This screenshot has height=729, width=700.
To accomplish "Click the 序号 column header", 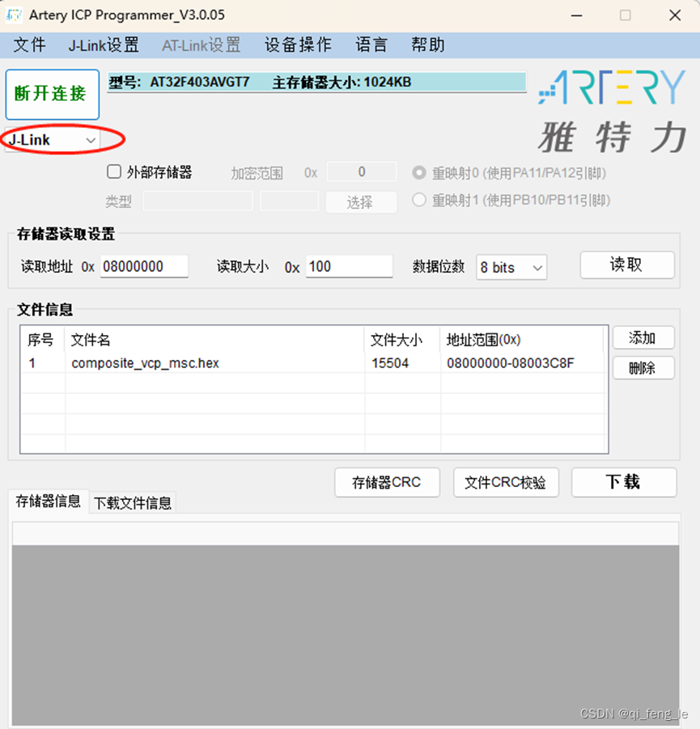I will pyautogui.click(x=40, y=340).
